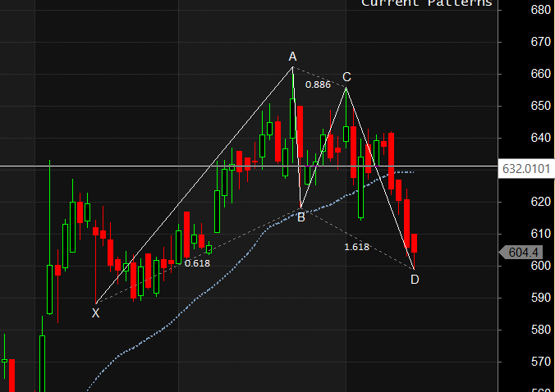
Task: Click the Current Patterns heading
Action: coord(427,3)
